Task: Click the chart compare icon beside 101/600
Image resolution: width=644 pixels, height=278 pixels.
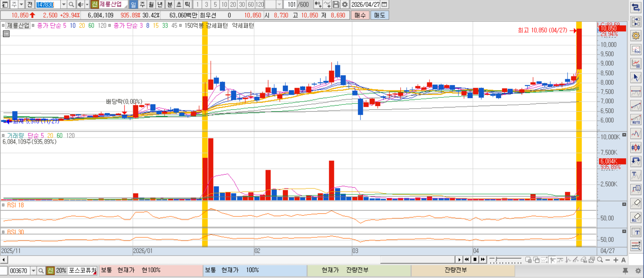Action: 318,4
